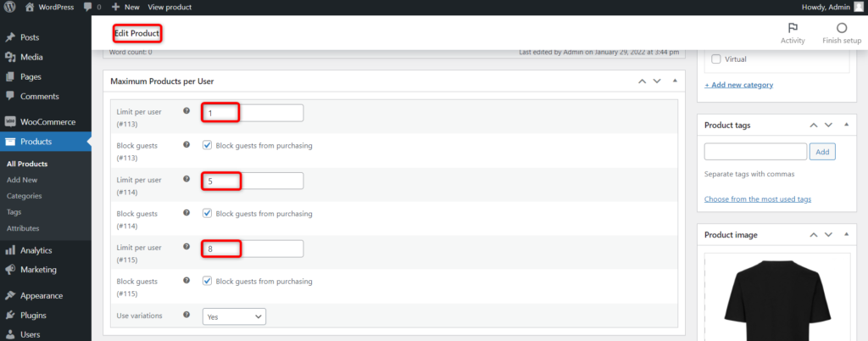Screen dimensions: 868x341
Task: Click help icon beside Limit per user (#113)
Action: pos(186,111)
